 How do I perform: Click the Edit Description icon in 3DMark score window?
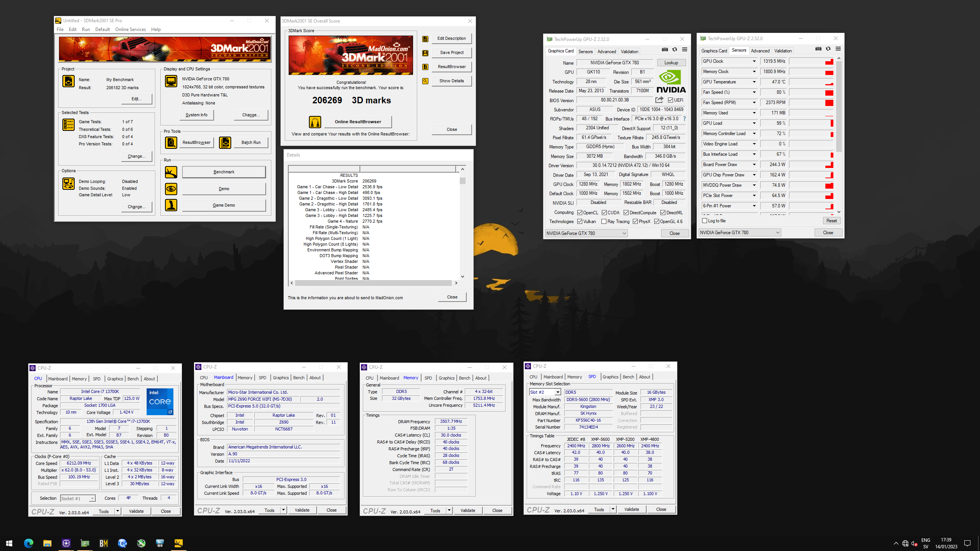(425, 39)
